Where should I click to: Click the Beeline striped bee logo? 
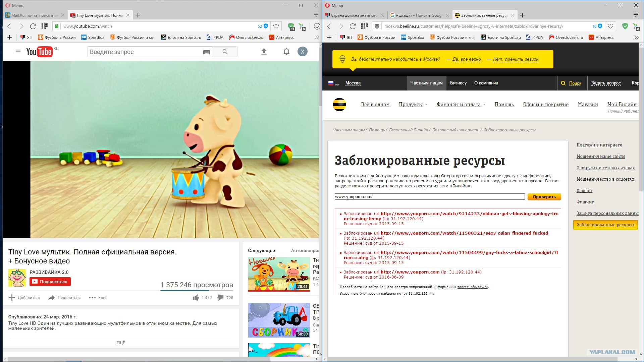(339, 105)
